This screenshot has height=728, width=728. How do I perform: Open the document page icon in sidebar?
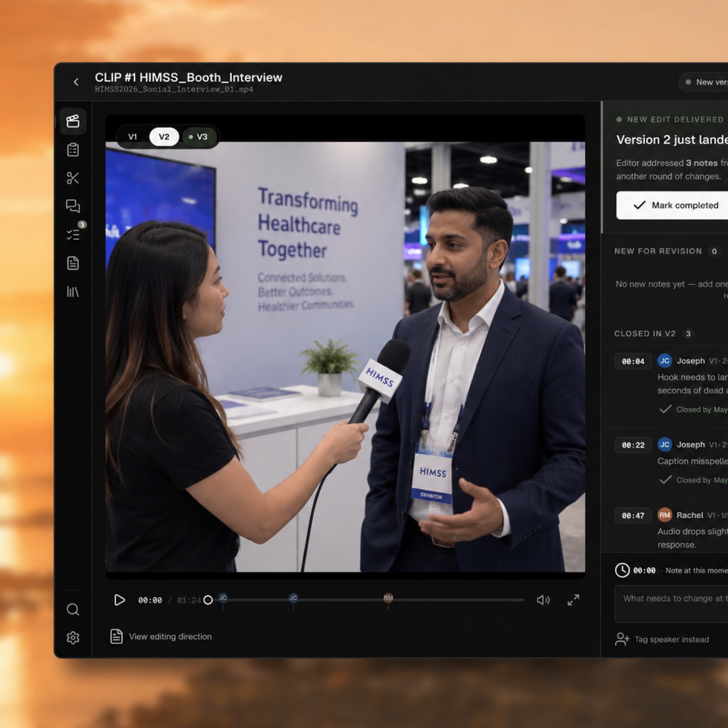pyautogui.click(x=73, y=263)
